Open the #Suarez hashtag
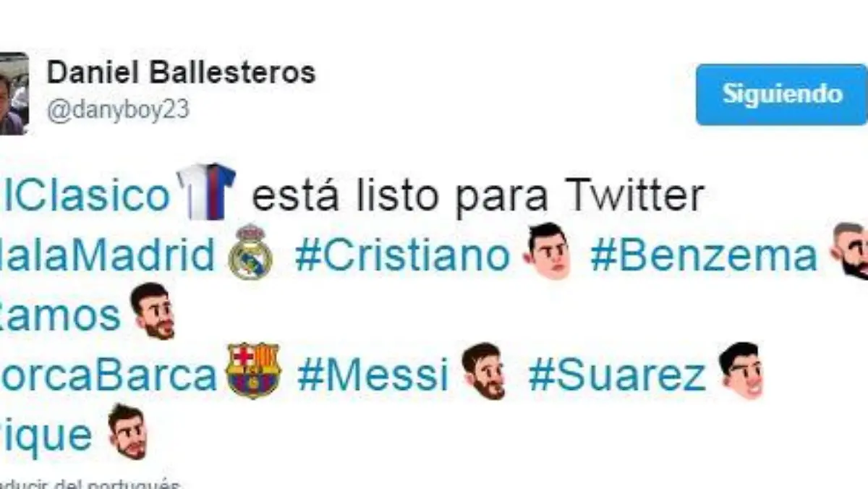This screenshot has width=868, height=489. coord(617,375)
